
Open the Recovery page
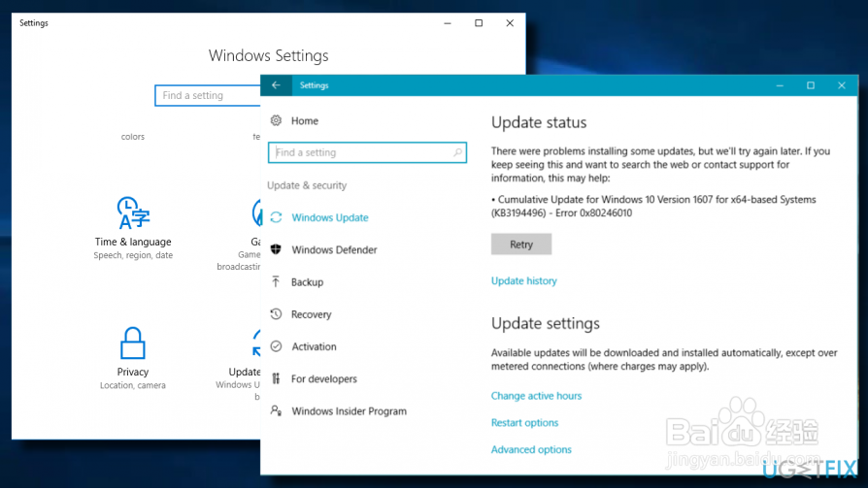[311, 314]
